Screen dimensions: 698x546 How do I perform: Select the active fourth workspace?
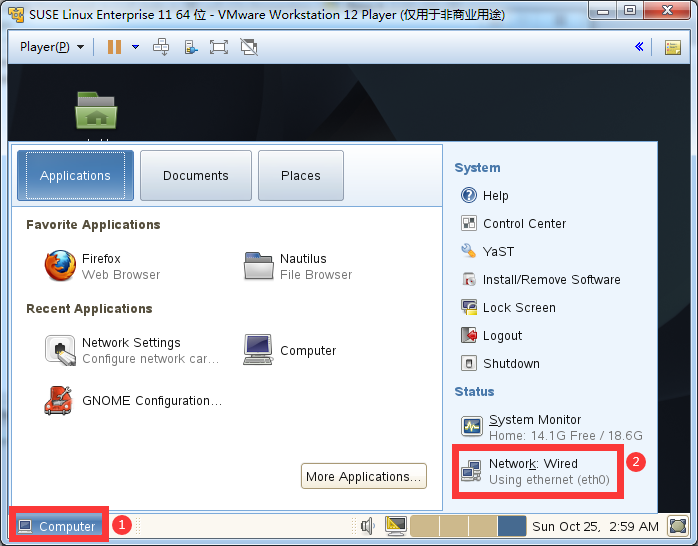(x=511, y=526)
